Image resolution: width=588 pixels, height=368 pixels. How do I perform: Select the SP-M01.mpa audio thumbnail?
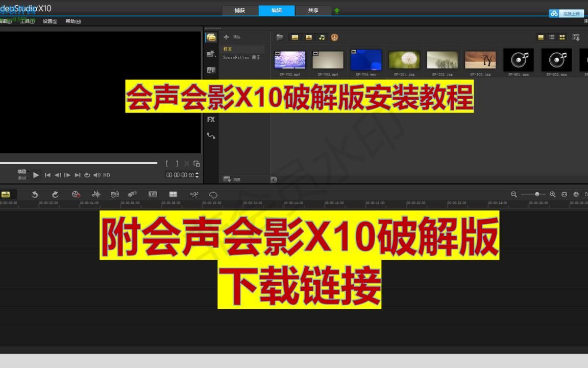[x=519, y=60]
